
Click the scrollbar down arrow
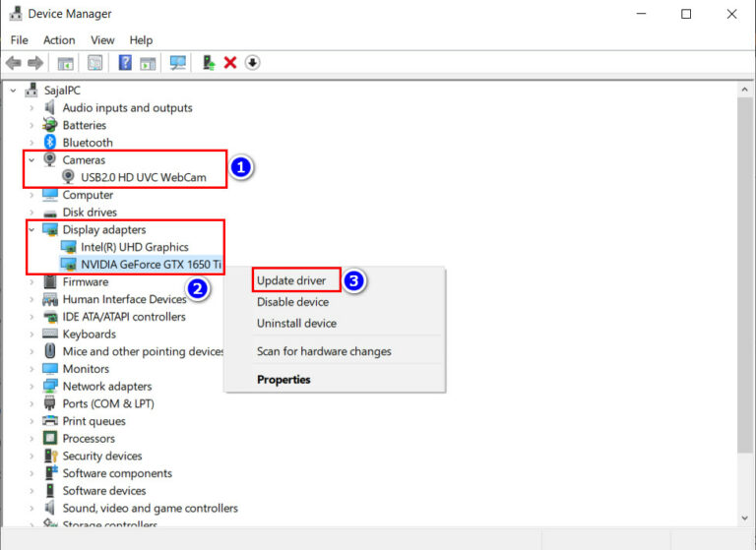[744, 519]
